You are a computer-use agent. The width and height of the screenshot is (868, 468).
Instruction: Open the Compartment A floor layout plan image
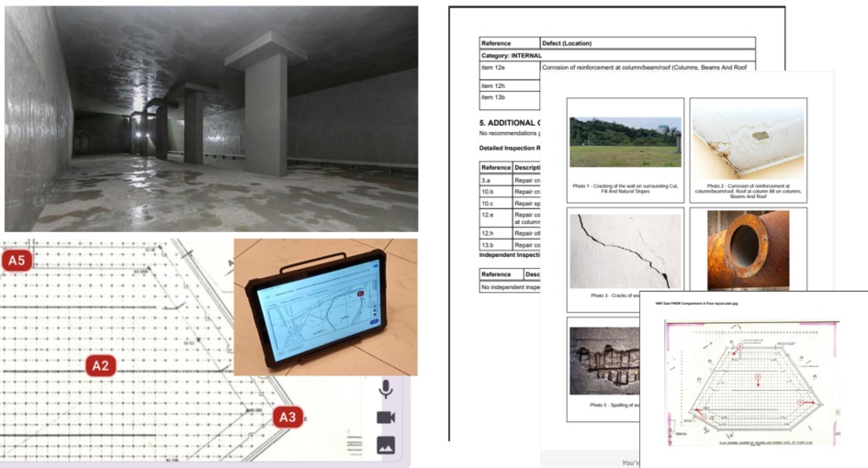753,384
